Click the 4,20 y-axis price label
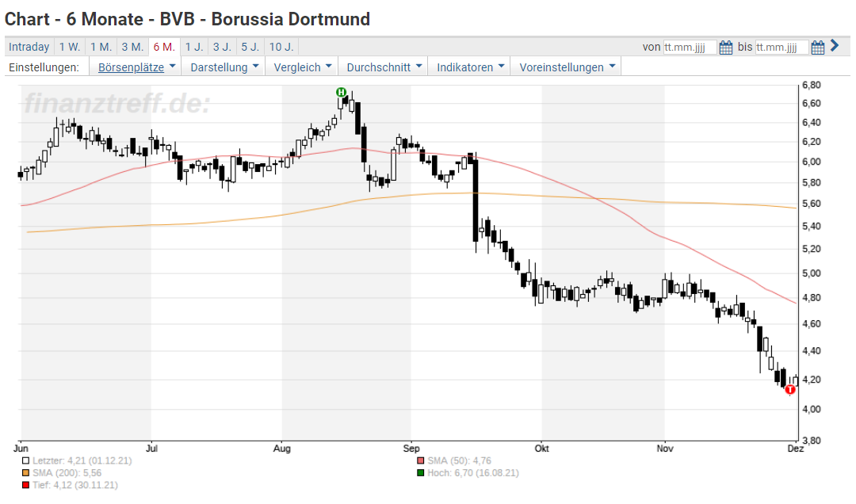 812,380
